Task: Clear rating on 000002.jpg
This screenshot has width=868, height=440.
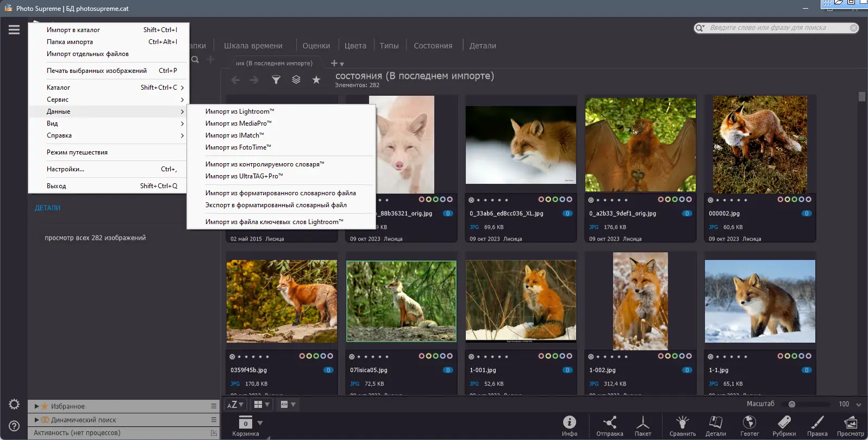Action: 710,200
